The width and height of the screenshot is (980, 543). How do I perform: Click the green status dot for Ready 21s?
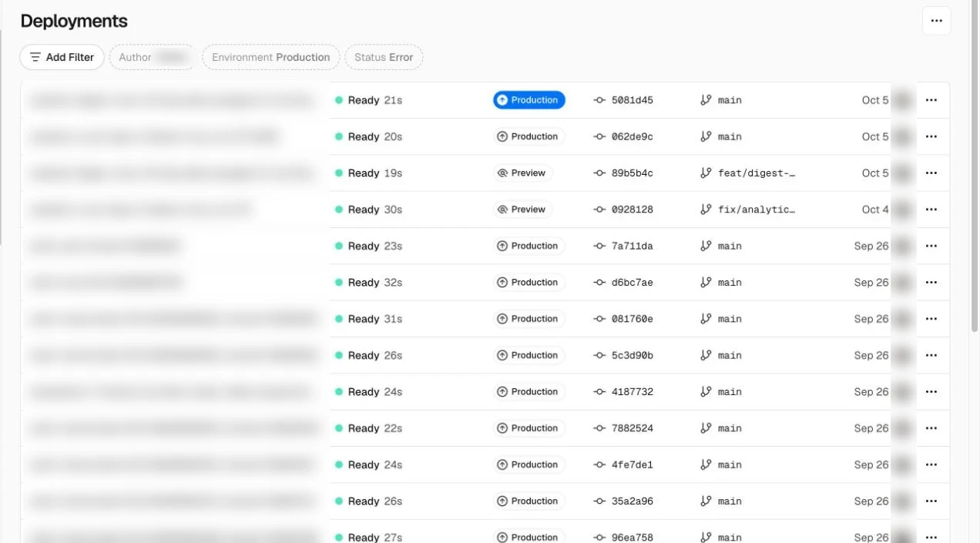(339, 100)
